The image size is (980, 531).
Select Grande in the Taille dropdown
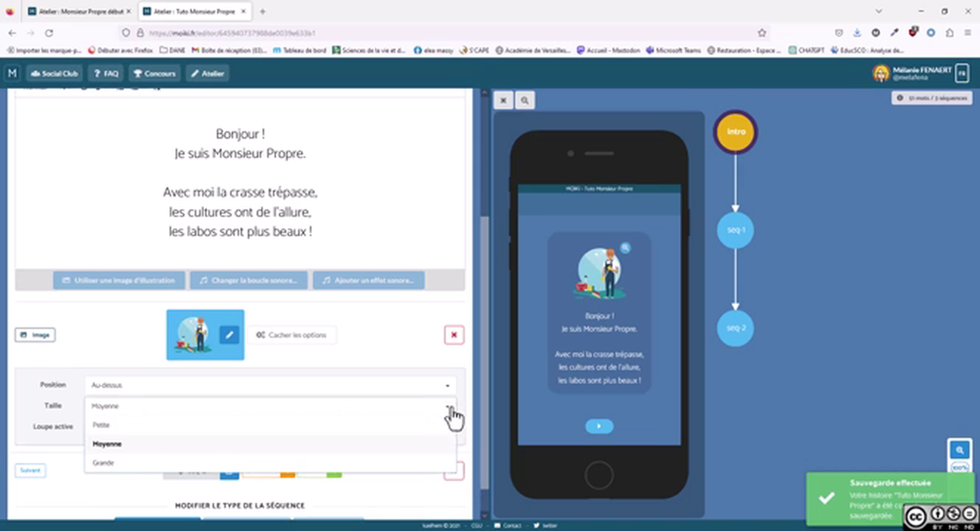(x=103, y=462)
